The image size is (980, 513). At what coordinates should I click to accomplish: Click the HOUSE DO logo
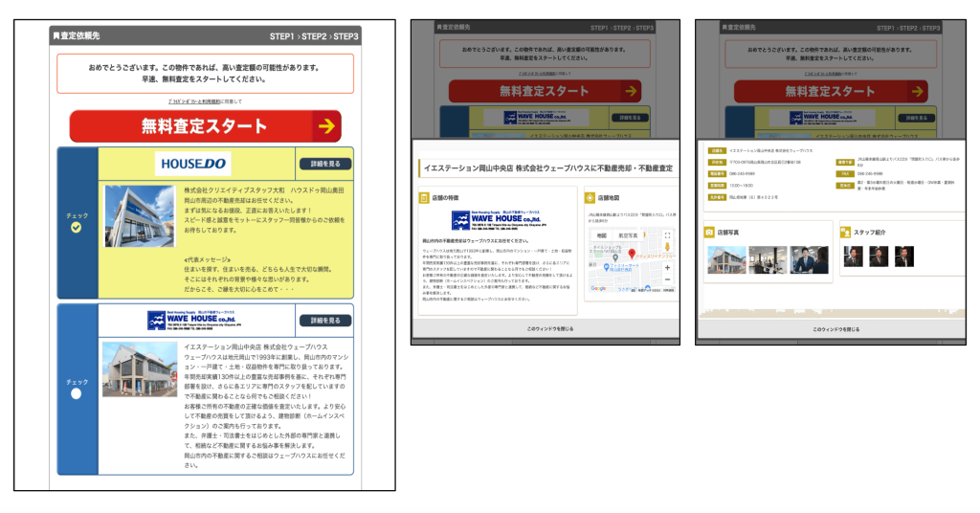coord(194,164)
